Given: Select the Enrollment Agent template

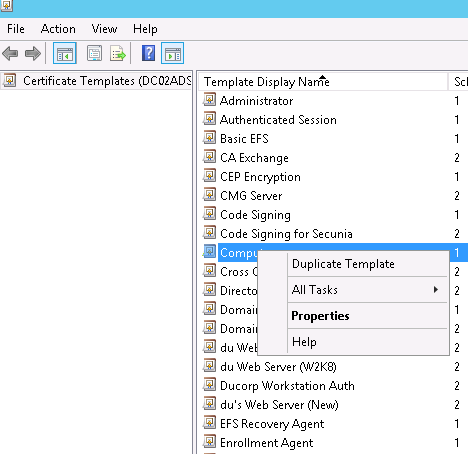Looking at the screenshot, I should pyautogui.click(x=266, y=443).
